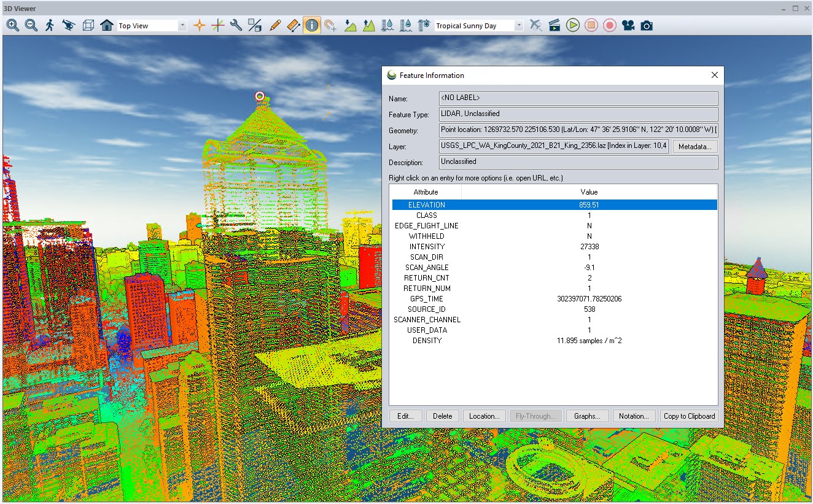Select the Walk mode tool
The image size is (813, 504).
pyautogui.click(x=49, y=25)
